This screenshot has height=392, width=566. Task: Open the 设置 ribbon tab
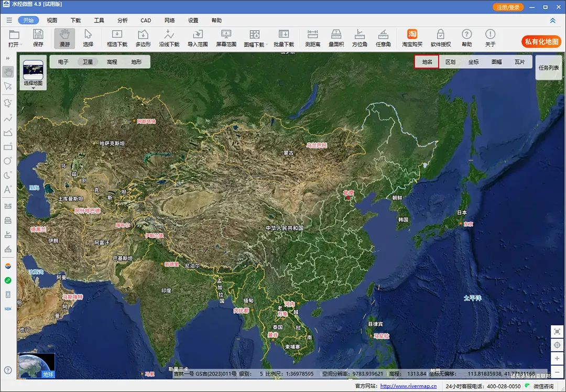pyautogui.click(x=193, y=20)
